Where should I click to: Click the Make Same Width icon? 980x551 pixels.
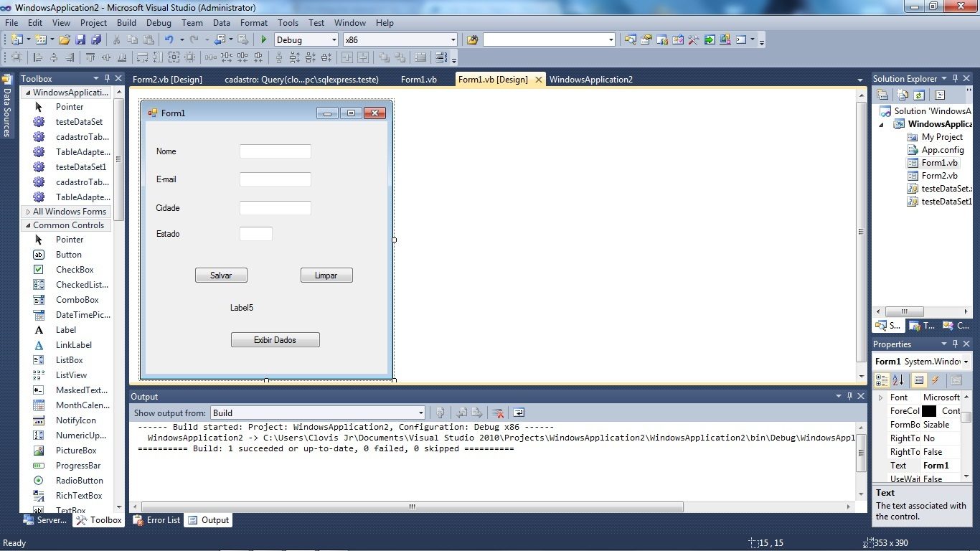coord(142,57)
